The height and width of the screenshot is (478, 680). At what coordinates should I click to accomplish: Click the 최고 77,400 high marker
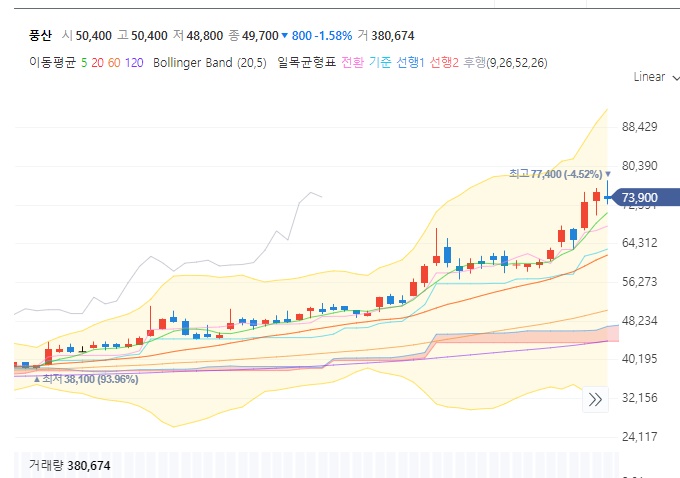pyautogui.click(x=559, y=174)
